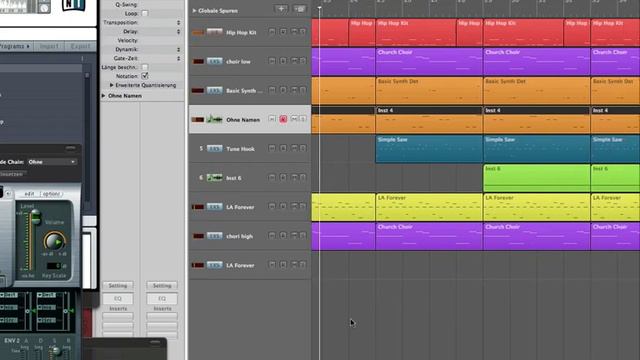The image size is (640, 360).
Task: Record-enable the Hip Hop Kit track
Action: click(283, 31)
